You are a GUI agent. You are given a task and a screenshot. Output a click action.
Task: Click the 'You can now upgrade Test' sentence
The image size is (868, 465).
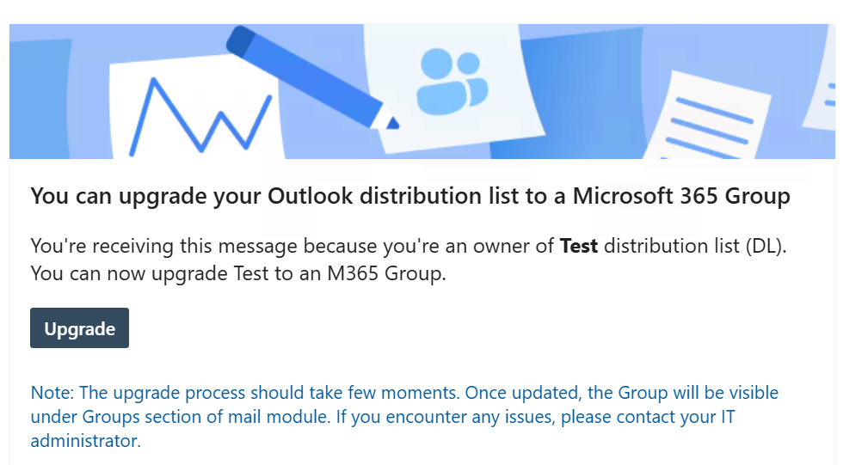(238, 273)
